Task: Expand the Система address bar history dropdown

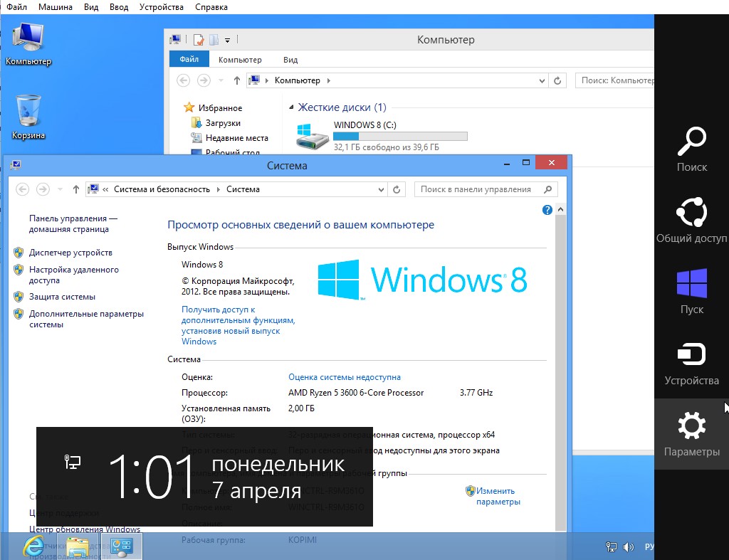Action: pyautogui.click(x=381, y=189)
